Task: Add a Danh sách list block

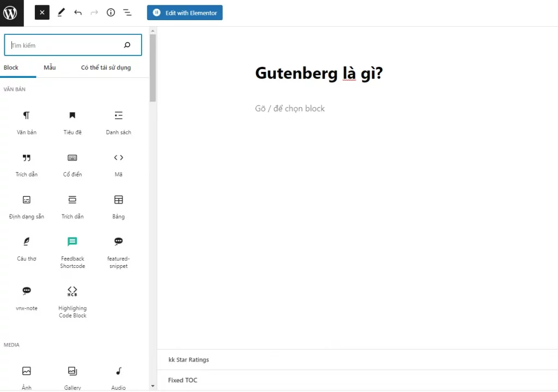Action: [118, 121]
